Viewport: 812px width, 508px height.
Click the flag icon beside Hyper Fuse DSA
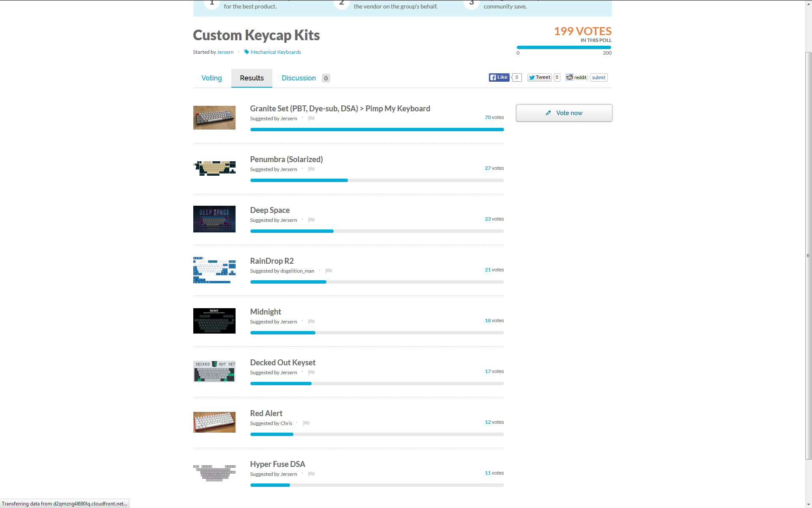pyautogui.click(x=311, y=474)
